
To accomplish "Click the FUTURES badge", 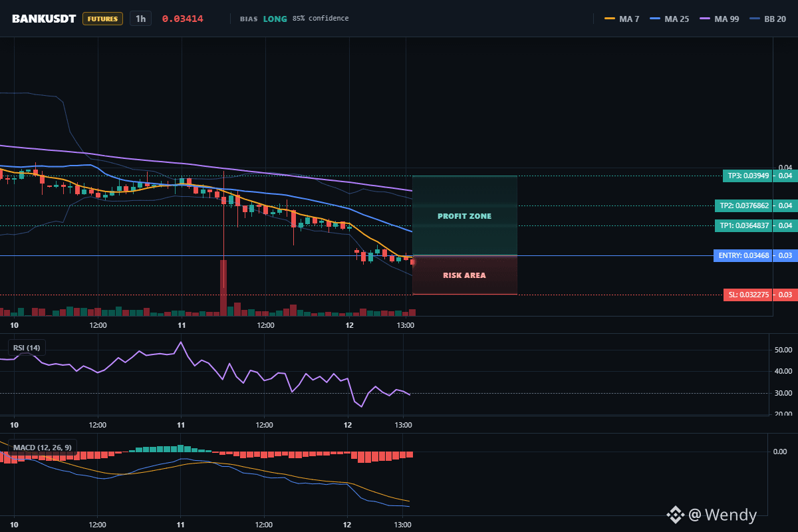I will [102, 19].
